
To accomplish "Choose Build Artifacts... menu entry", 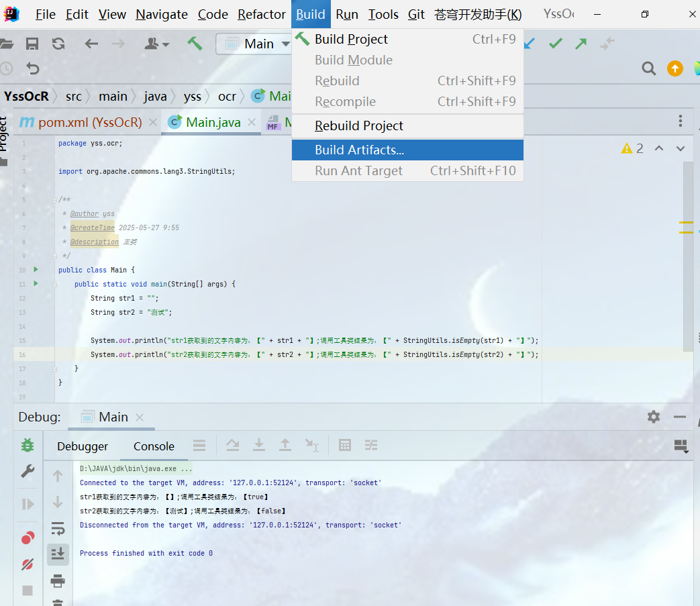I will coord(407,150).
